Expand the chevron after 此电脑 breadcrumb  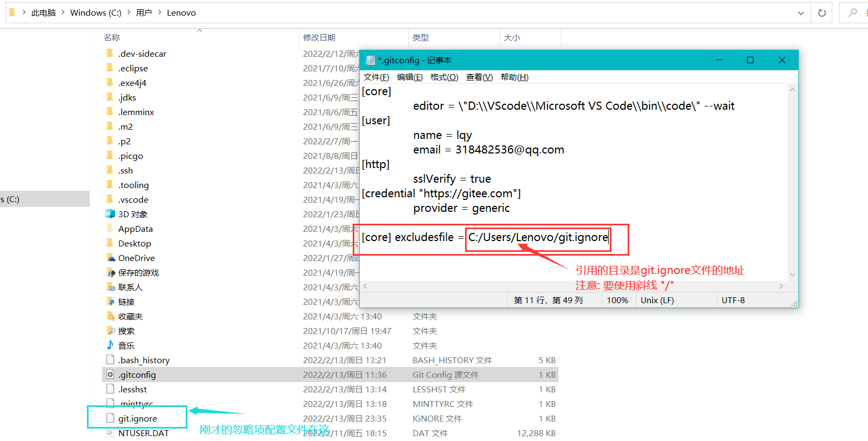[63, 12]
